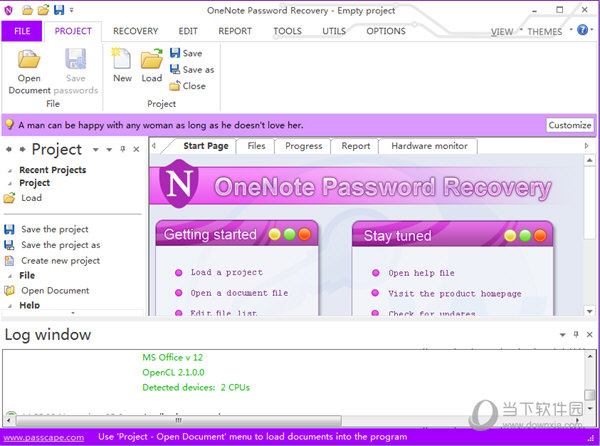Open the Project pane second dropdown arrow

click(x=109, y=150)
